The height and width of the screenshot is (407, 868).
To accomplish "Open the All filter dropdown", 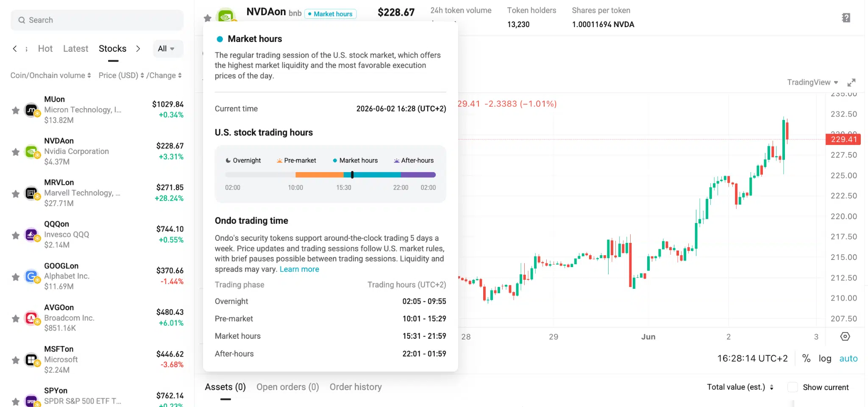I will [166, 49].
